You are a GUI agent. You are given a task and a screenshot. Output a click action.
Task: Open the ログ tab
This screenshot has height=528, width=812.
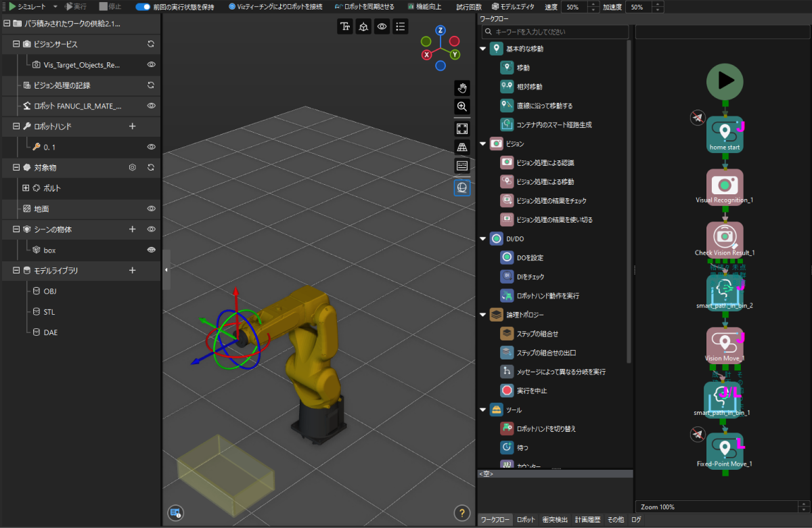click(636, 520)
